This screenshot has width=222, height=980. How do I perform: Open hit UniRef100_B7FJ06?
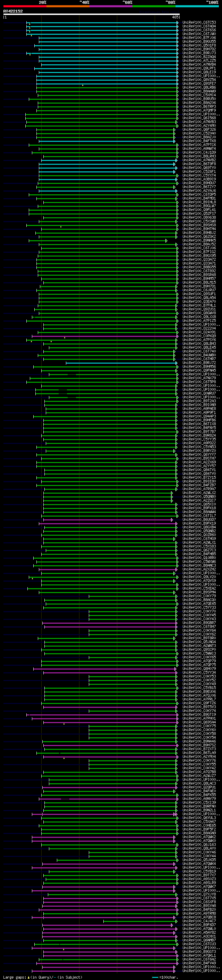[x=199, y=38]
